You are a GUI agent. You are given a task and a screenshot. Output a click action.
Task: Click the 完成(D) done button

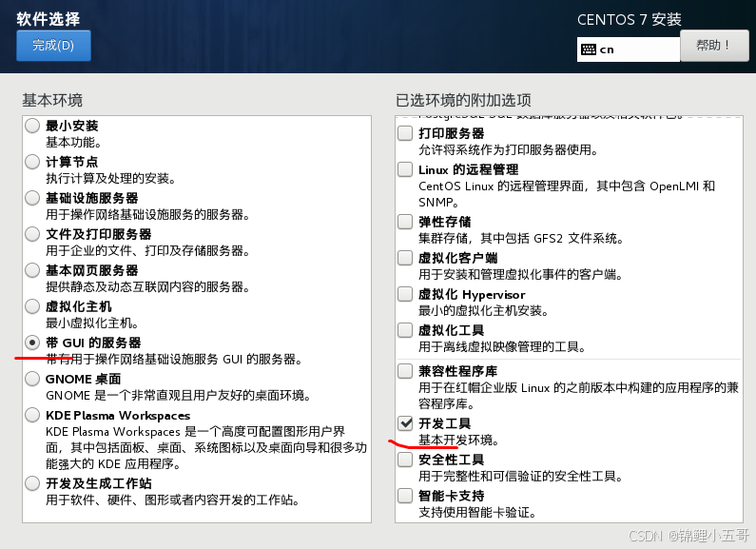(53, 46)
